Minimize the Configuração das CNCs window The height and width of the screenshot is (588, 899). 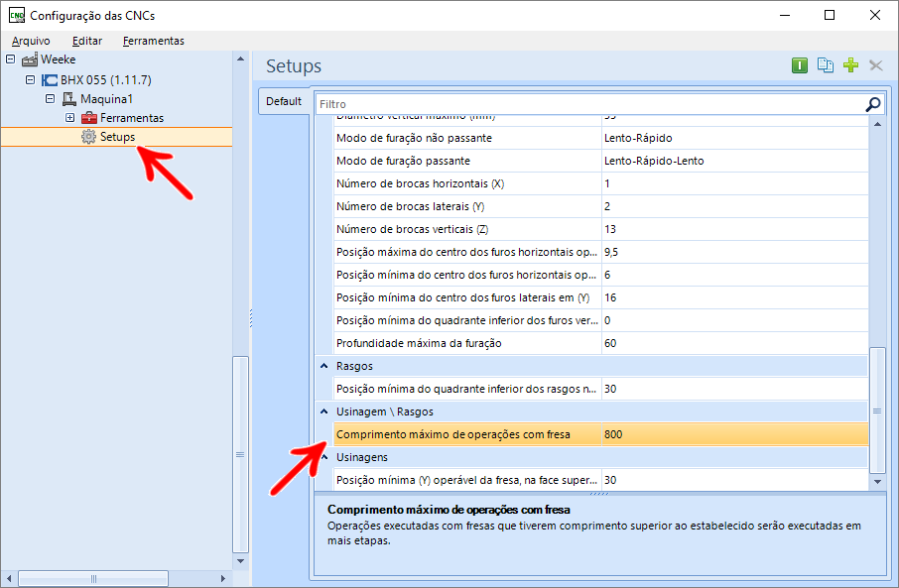coord(785,15)
